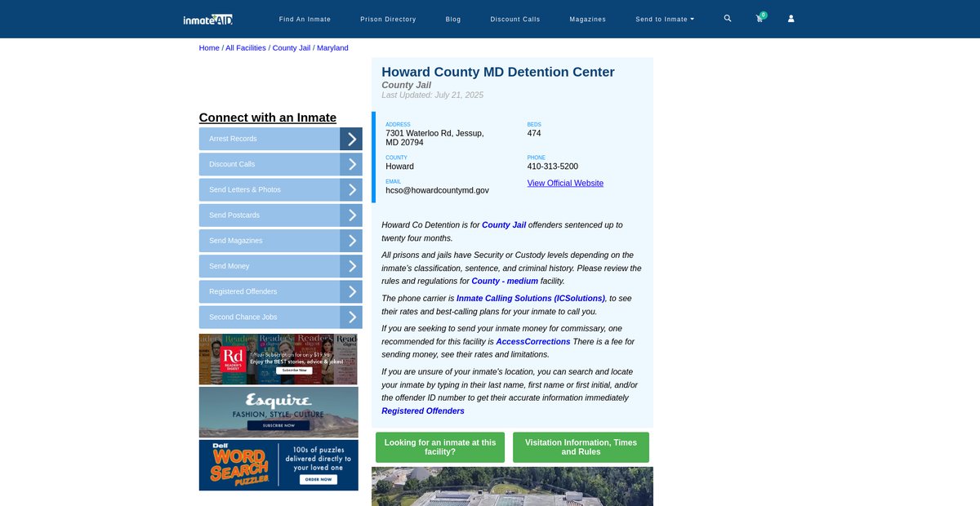
Task: Click the Connect with an Inmate heading
Action: pyautogui.click(x=268, y=118)
